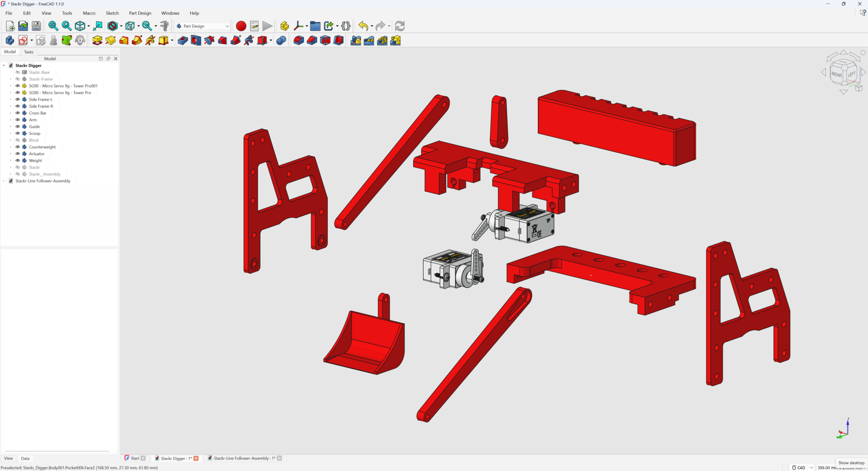This screenshot has width=868, height=471.
Task: Open the Part Design menu
Action: [140, 13]
